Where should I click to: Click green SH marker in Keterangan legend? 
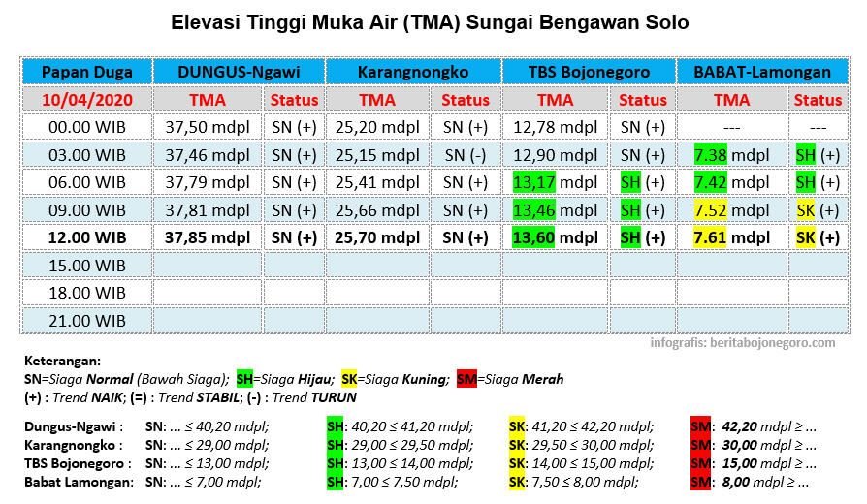pyautogui.click(x=244, y=379)
